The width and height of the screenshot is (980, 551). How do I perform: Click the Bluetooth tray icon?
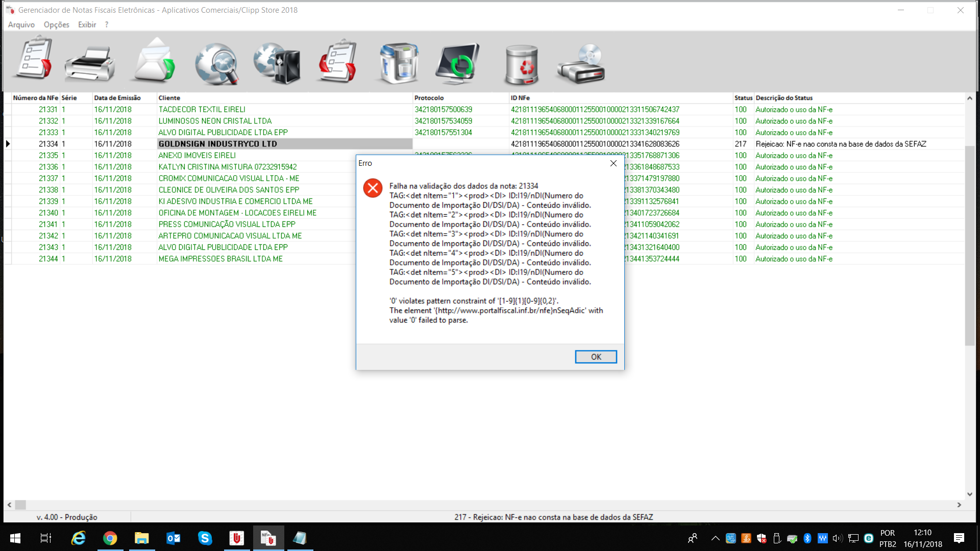click(x=807, y=538)
